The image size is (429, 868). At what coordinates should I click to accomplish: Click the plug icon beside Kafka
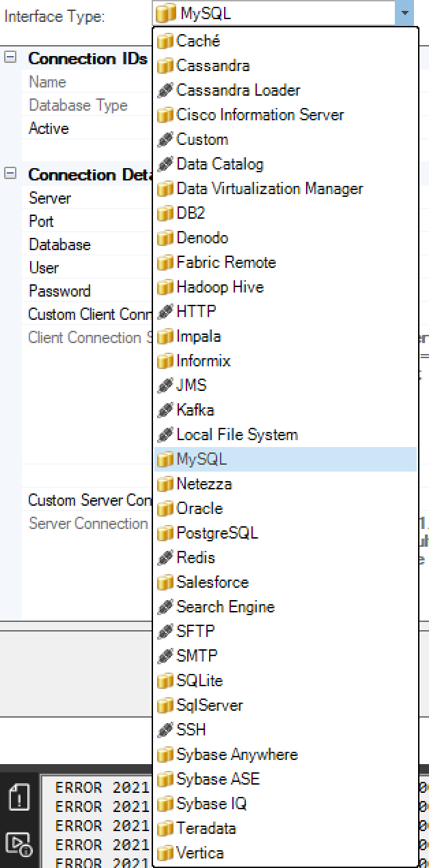[x=165, y=410]
